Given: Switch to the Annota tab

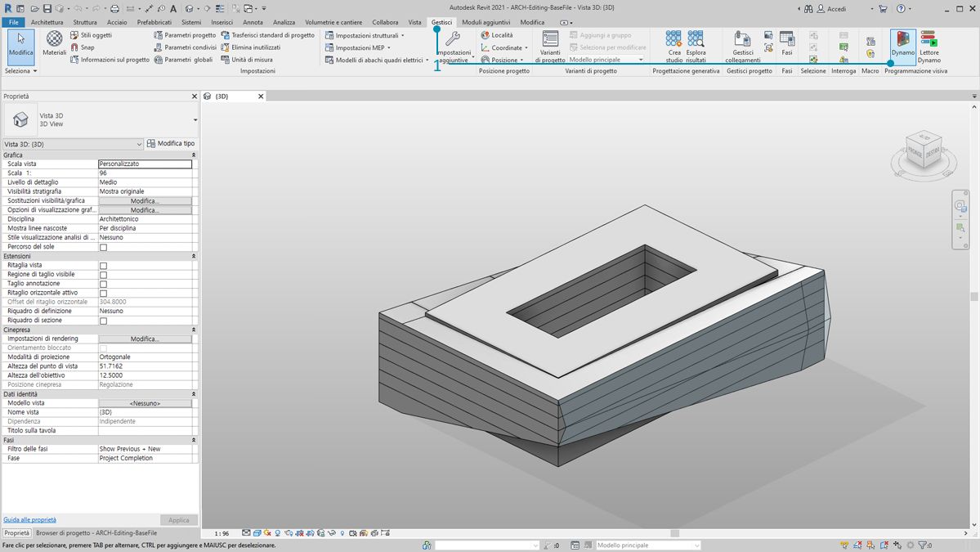Looking at the screenshot, I should coord(253,22).
